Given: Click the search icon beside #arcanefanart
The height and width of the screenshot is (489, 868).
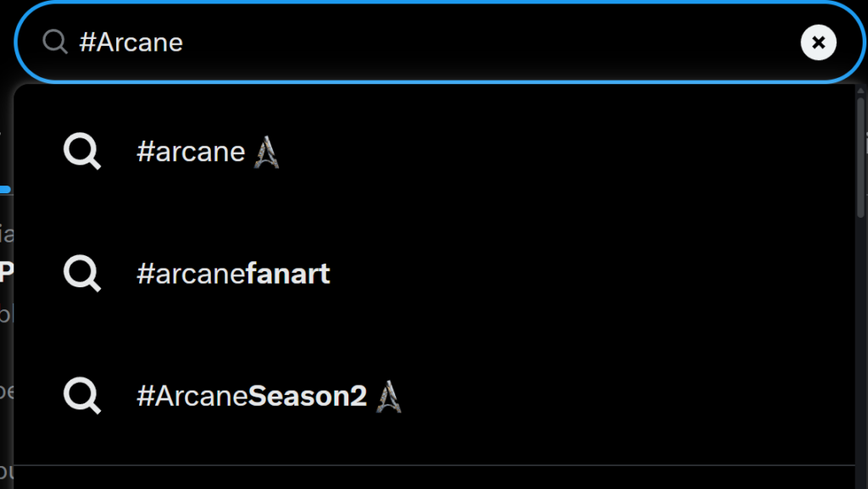Looking at the screenshot, I should 82,273.
